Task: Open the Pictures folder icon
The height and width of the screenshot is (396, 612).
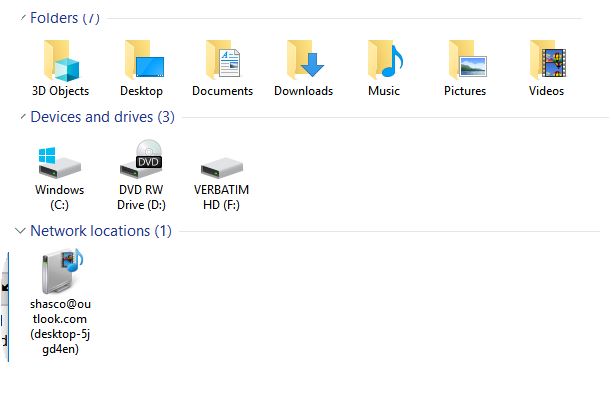Action: [x=467, y=60]
